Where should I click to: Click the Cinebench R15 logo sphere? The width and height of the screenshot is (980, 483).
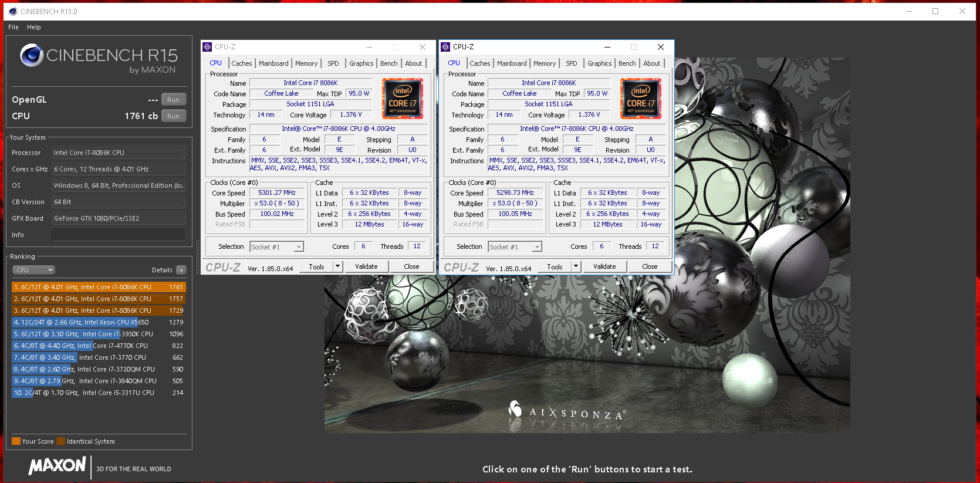tap(32, 56)
